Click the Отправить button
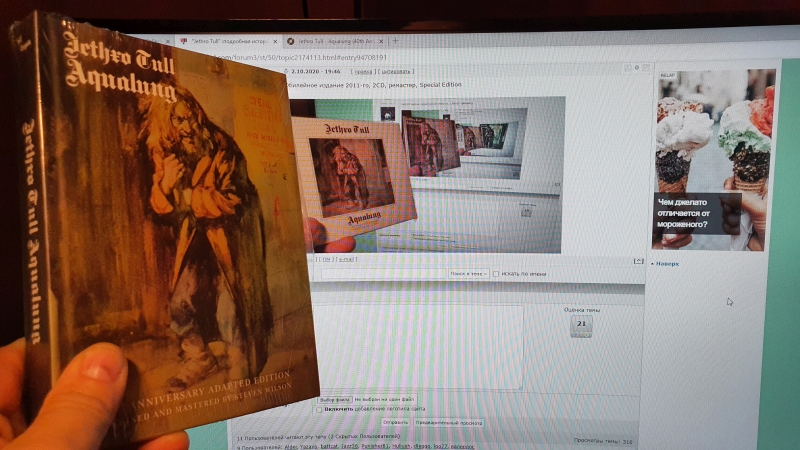The width and height of the screenshot is (800, 450). (x=395, y=422)
